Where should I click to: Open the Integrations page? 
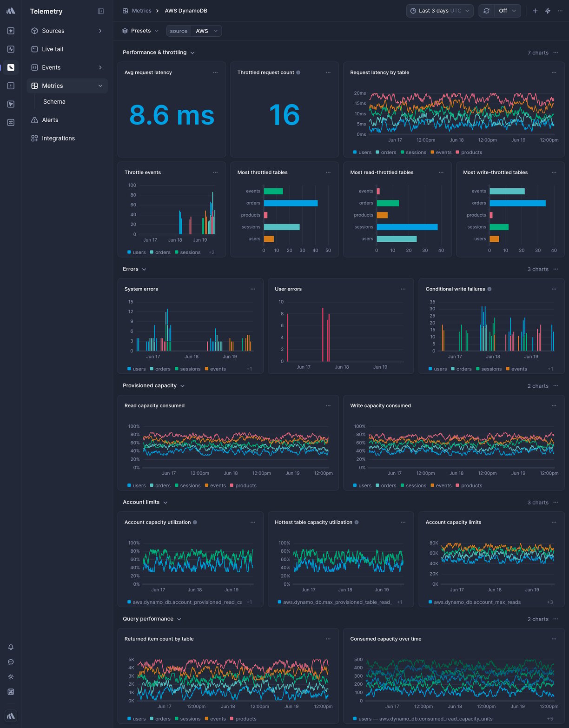[67, 139]
